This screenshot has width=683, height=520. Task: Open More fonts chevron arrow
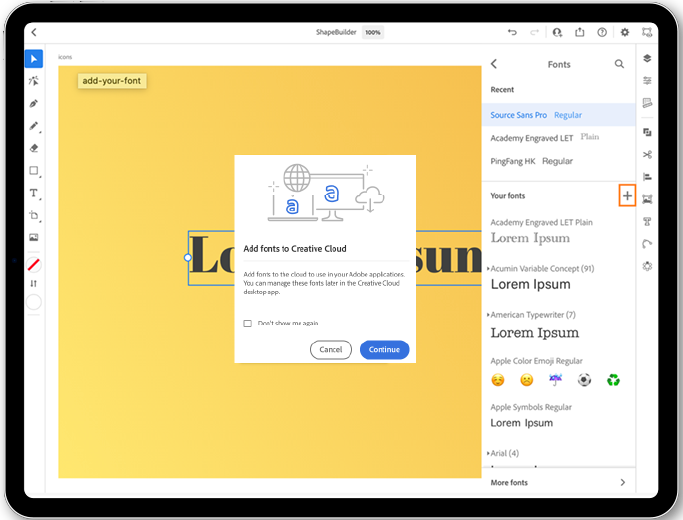click(623, 483)
